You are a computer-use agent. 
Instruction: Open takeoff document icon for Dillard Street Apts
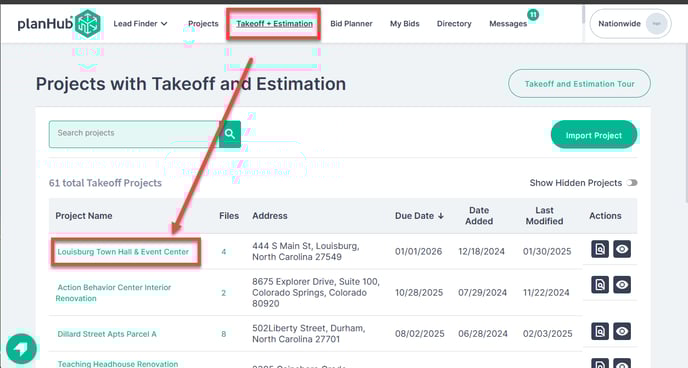pos(600,331)
